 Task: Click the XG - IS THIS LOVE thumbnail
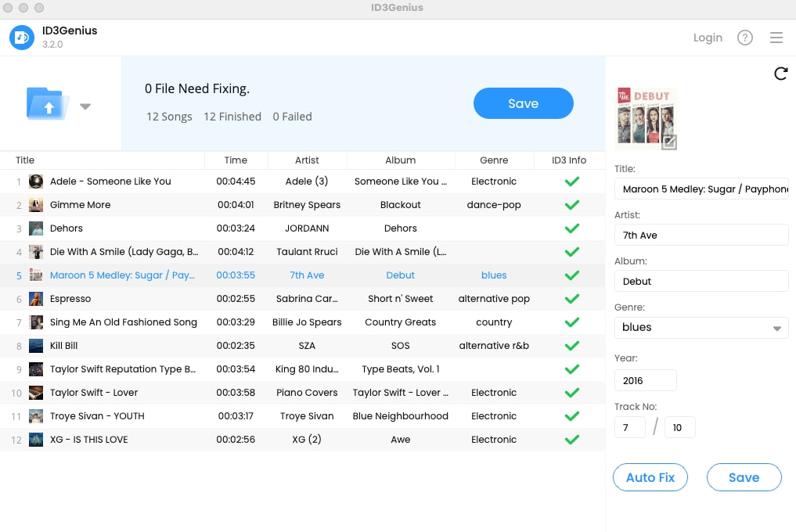click(36, 440)
